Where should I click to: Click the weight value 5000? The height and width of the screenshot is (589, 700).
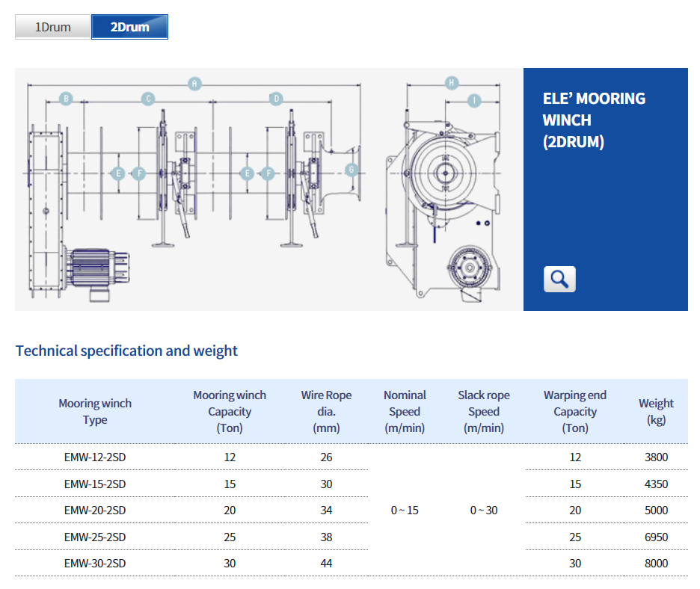coord(657,511)
